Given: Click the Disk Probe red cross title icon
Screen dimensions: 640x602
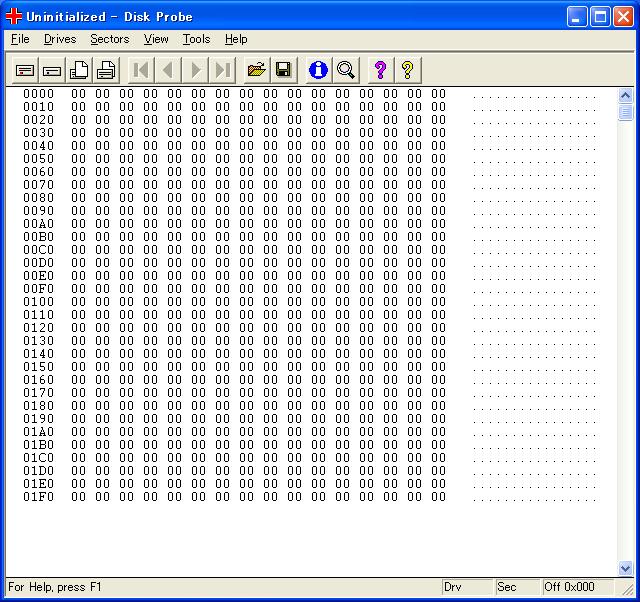Looking at the screenshot, I should click(14, 16).
